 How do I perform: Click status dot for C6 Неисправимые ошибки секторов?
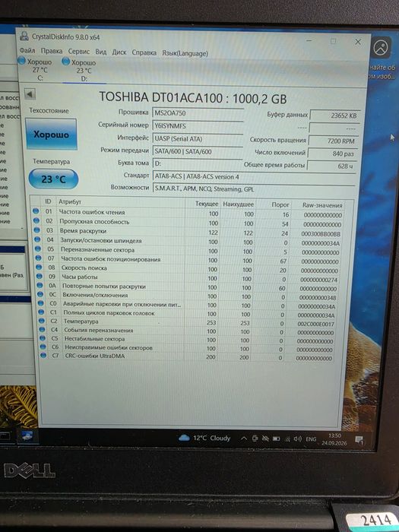click(43, 347)
